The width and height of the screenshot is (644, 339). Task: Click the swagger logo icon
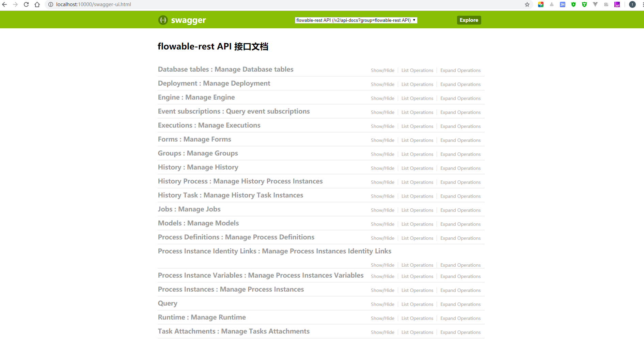click(163, 20)
